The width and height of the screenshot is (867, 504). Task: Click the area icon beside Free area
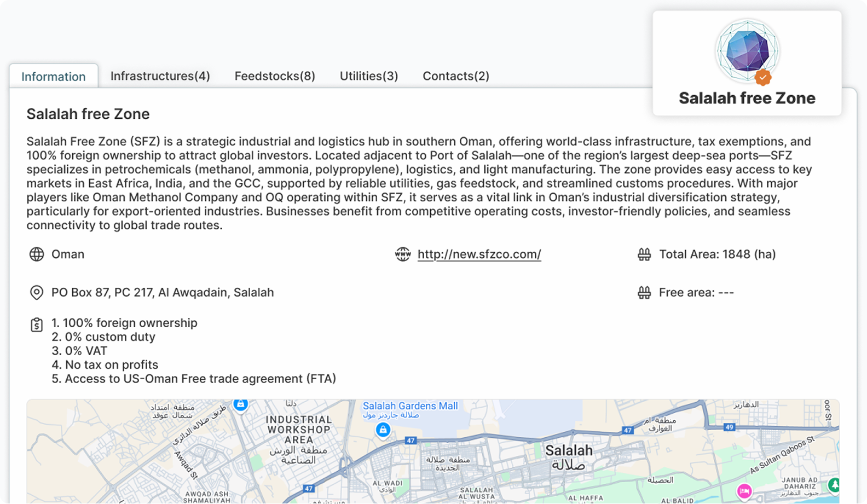pyautogui.click(x=644, y=293)
